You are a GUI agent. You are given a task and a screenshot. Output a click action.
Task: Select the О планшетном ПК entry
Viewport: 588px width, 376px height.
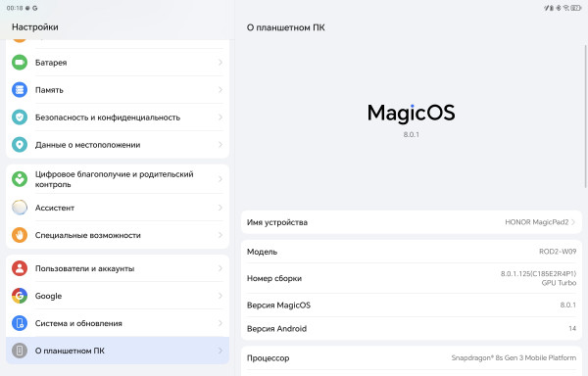pyautogui.click(x=118, y=351)
